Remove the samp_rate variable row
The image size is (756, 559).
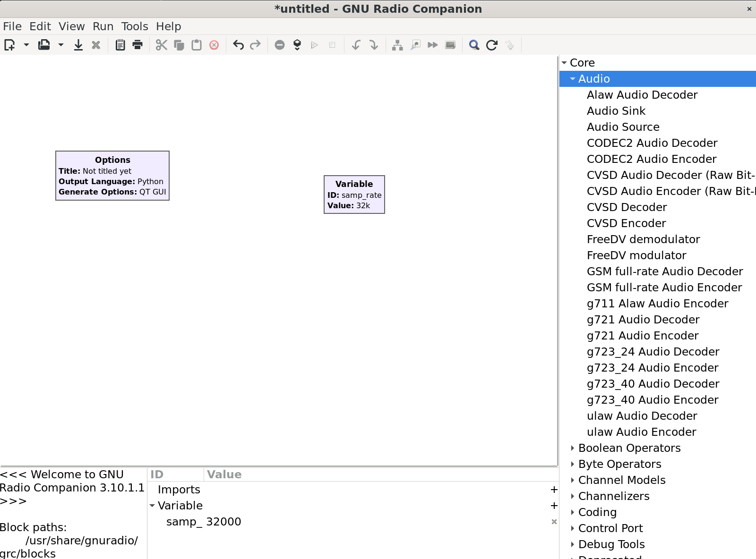[x=554, y=522]
